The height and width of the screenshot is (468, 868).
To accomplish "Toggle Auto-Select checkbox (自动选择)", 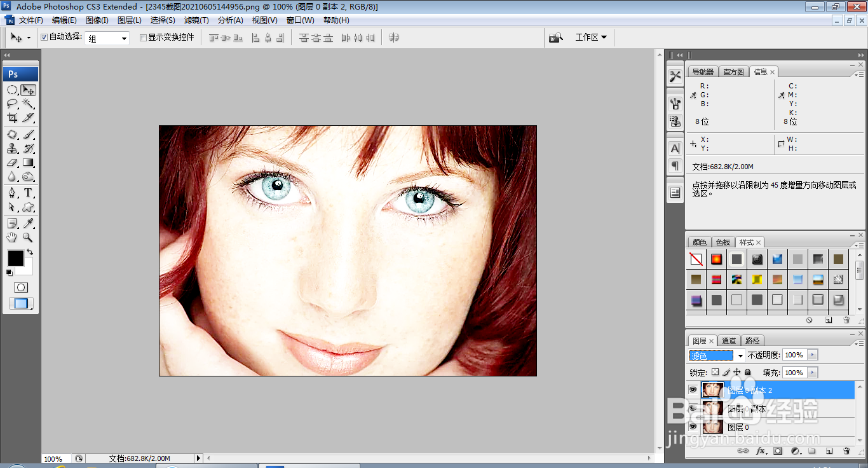I will [44, 38].
